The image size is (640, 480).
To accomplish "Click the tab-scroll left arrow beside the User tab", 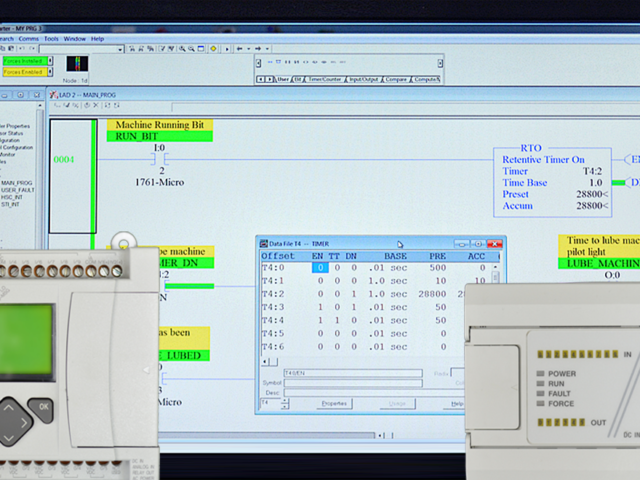I will pyautogui.click(x=260, y=79).
